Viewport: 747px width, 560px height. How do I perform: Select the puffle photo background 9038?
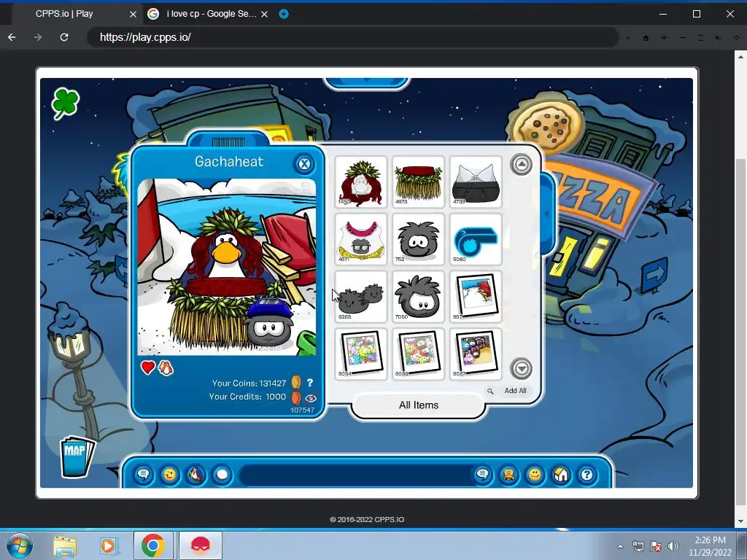click(x=418, y=354)
